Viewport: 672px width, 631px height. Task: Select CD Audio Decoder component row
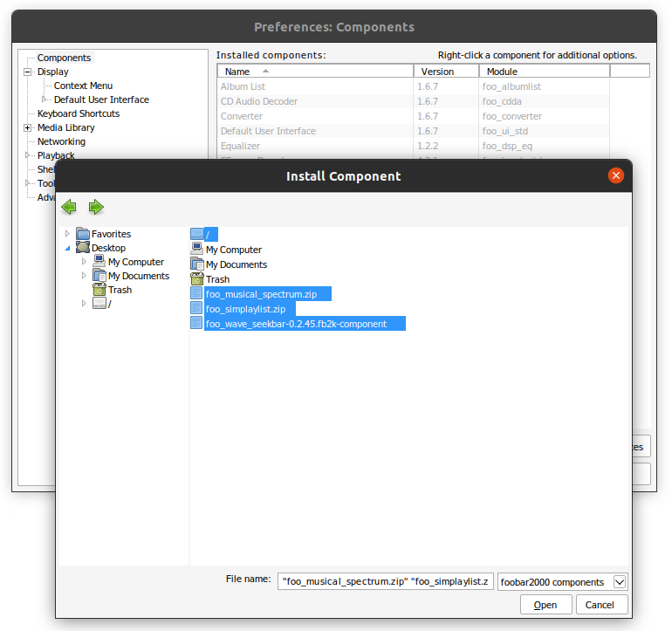pyautogui.click(x=413, y=101)
